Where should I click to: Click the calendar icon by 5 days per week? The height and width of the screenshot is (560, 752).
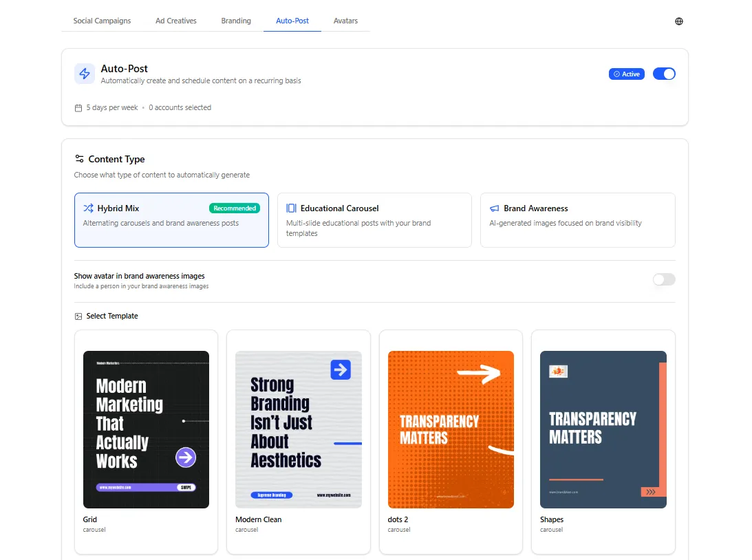point(78,108)
